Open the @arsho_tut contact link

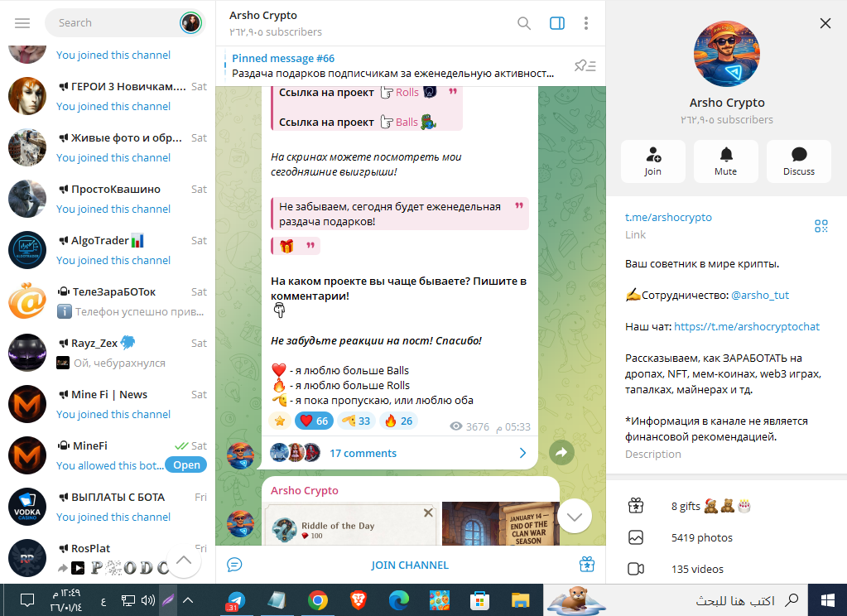(x=760, y=295)
